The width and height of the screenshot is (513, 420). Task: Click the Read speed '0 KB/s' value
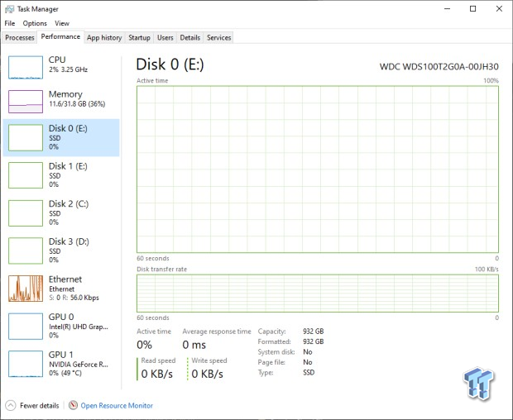(x=157, y=374)
